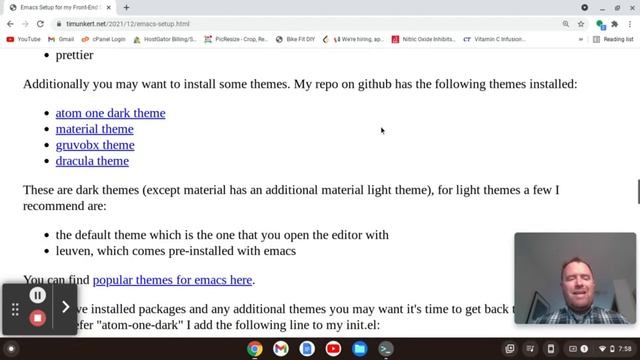Open the Bike Fit DIY bookmark

coord(296,39)
